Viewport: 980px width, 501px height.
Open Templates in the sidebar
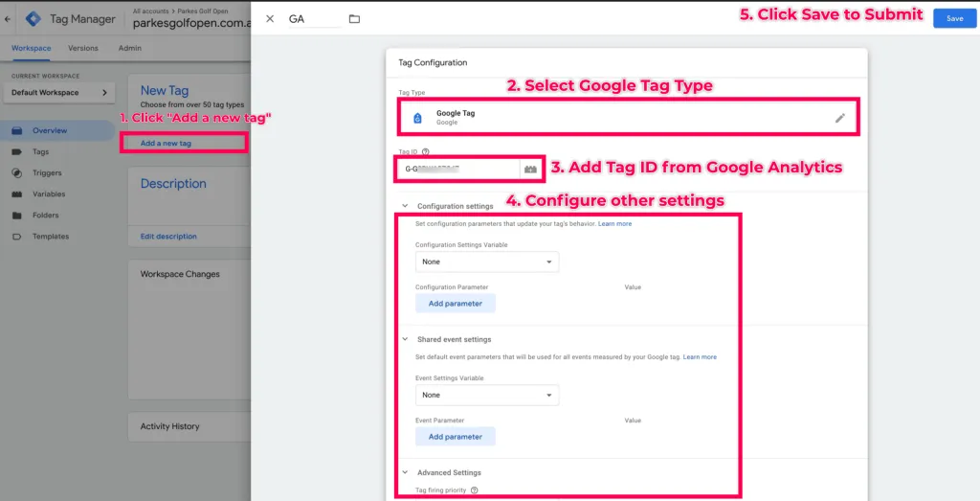coord(51,237)
